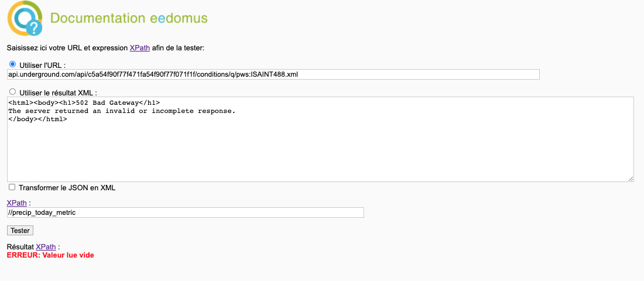The height and width of the screenshot is (281, 644).
Task: Select the "Utiliser l'URL" radio button
Action: pos(12,64)
